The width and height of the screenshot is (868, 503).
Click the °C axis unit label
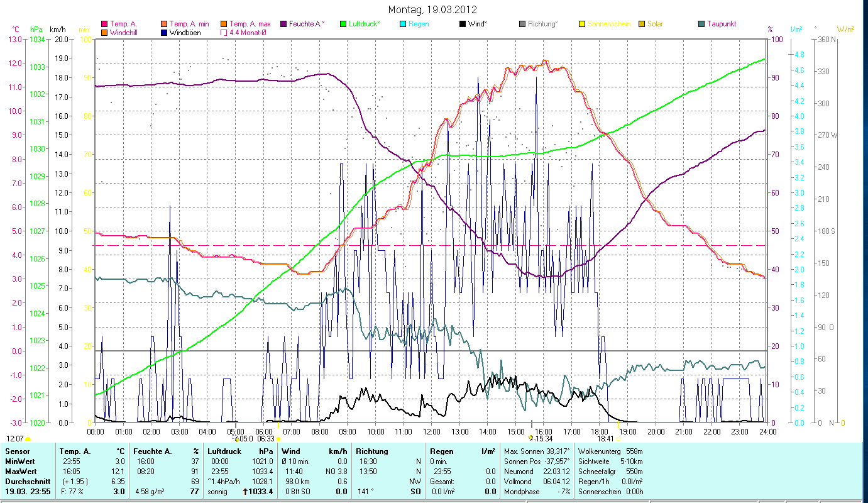(x=16, y=29)
